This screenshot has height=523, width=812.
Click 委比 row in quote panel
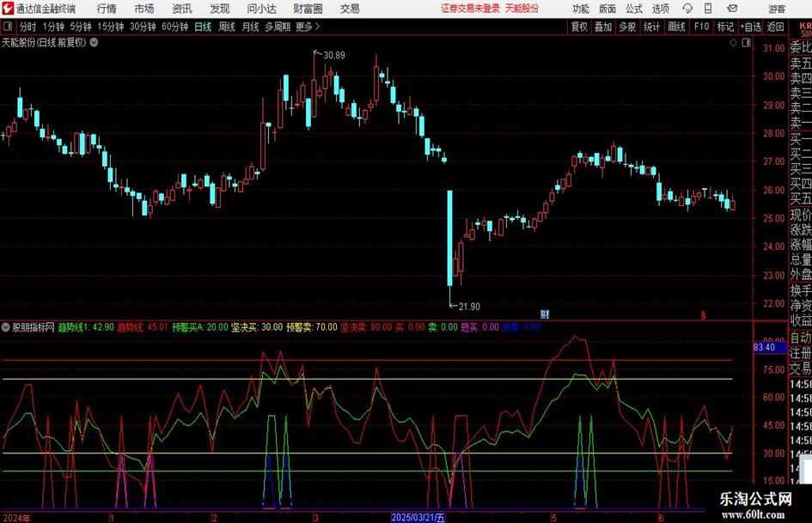coord(801,47)
